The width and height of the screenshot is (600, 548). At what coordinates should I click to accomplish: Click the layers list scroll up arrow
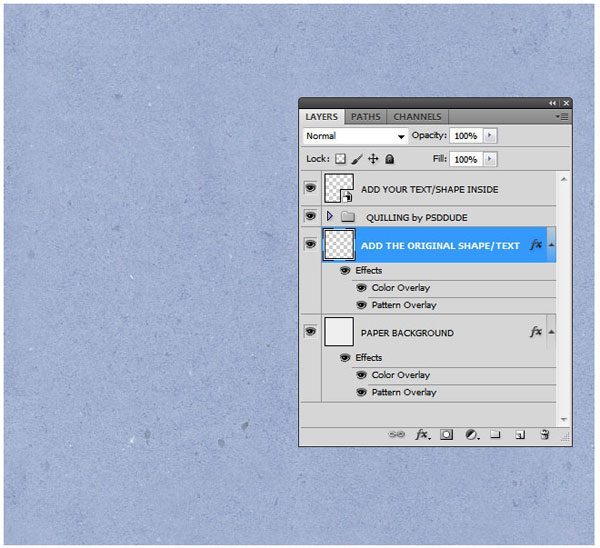[x=564, y=179]
